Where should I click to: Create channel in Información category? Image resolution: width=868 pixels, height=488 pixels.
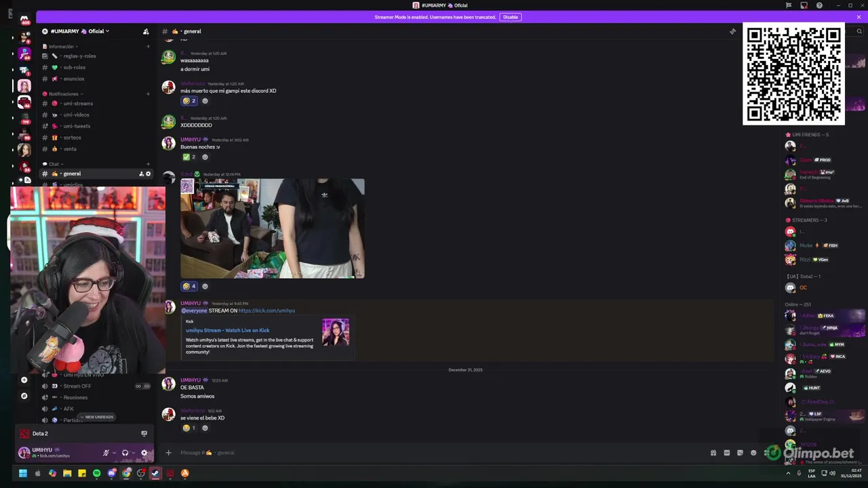tap(148, 47)
